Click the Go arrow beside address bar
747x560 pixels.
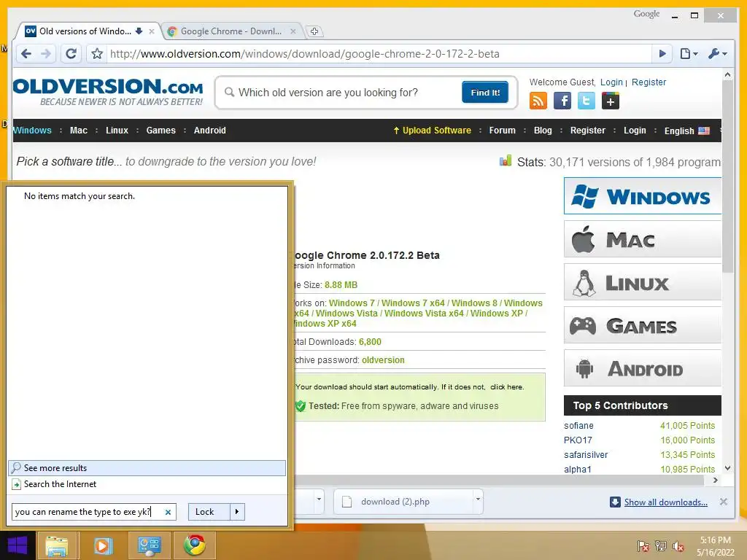662,54
